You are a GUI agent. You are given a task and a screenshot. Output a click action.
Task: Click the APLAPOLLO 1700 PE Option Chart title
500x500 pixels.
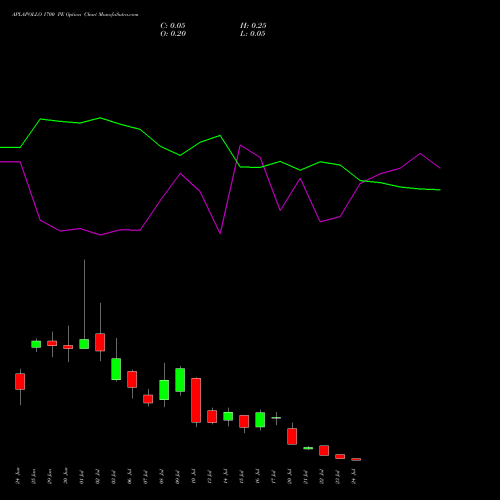(75, 15)
